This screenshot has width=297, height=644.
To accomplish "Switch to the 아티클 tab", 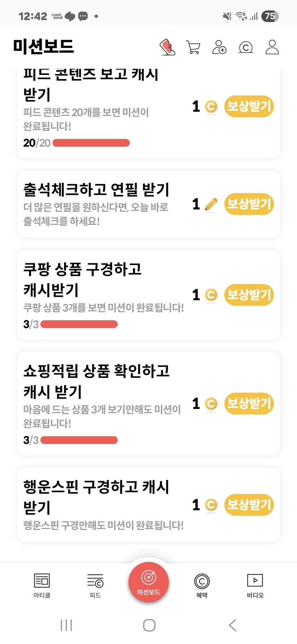I will click(x=42, y=585).
